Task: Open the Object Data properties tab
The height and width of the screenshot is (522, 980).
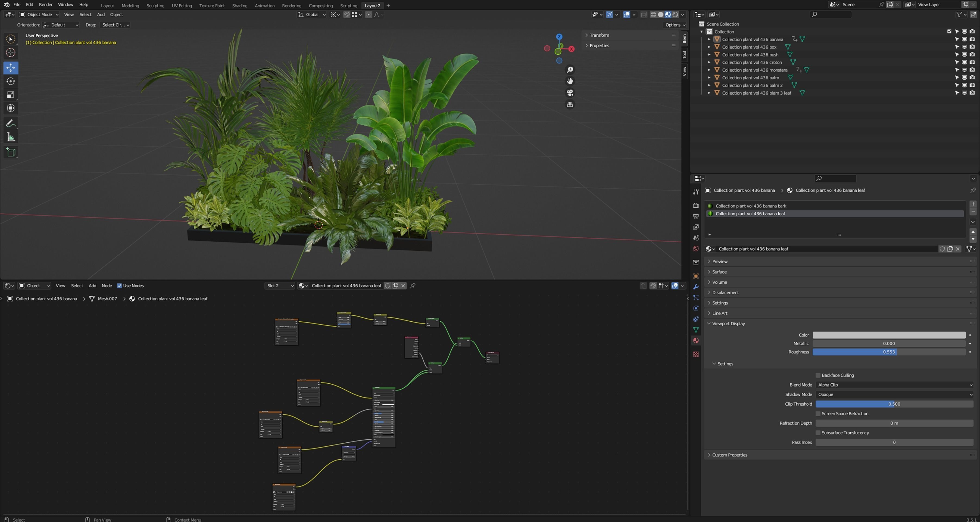Action: pos(696,330)
